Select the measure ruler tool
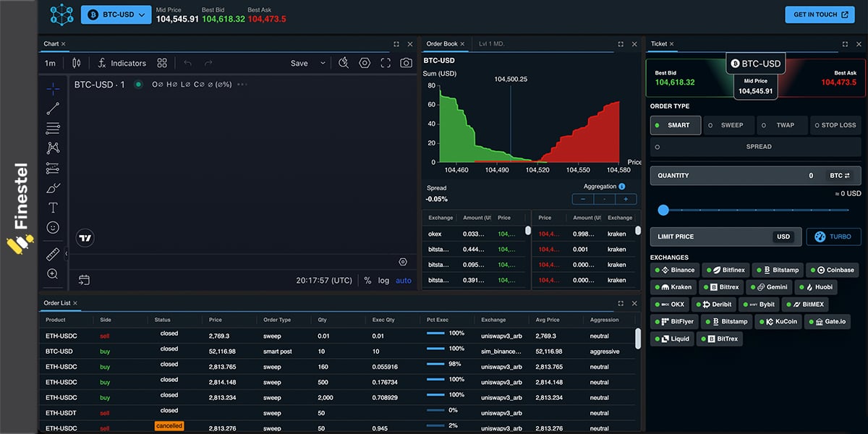The height and width of the screenshot is (434, 868). click(x=53, y=254)
